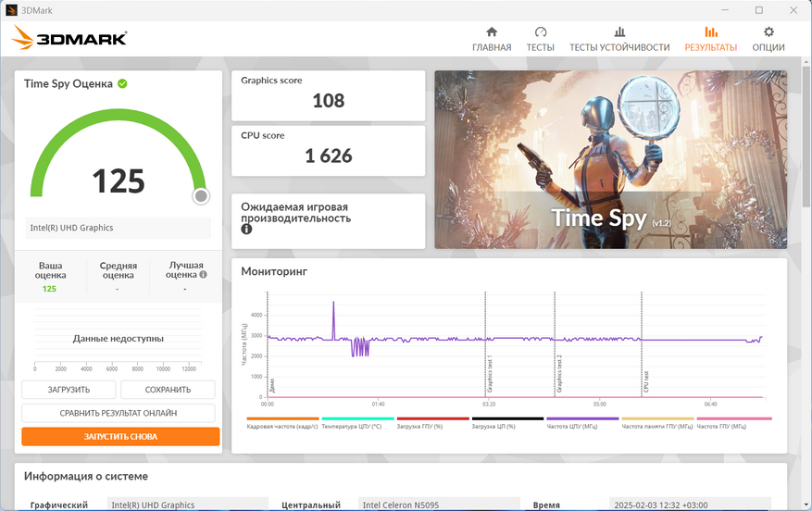Click the СОХРАНИТЬ button

168,390
